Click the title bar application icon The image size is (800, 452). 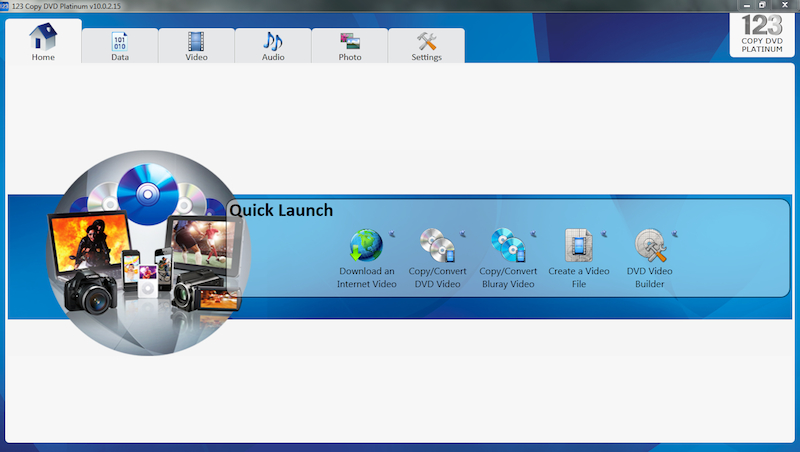point(4,6)
